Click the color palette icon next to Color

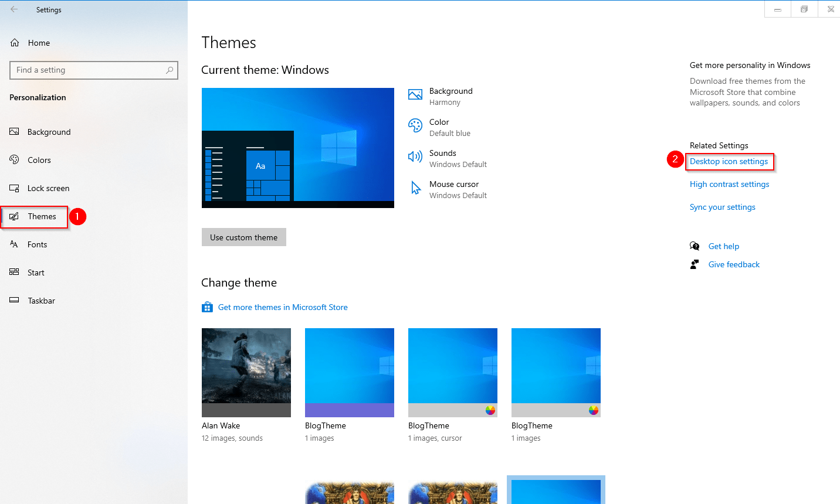coord(415,125)
